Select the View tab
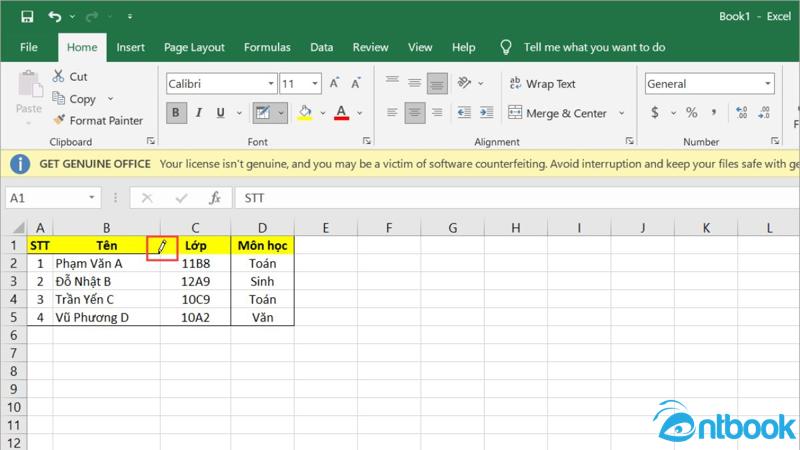Screen dimensions: 800x450 (420, 47)
